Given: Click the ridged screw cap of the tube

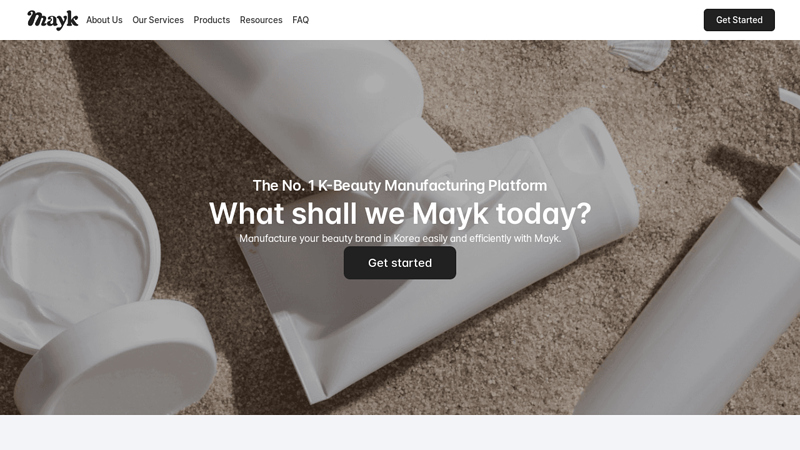Looking at the screenshot, I should pos(408,151).
